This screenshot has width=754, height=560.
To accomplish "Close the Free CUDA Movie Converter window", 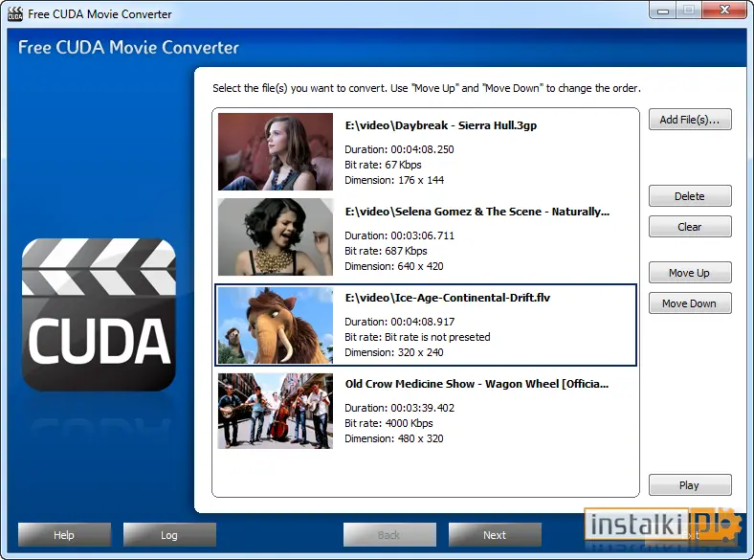I will click(724, 11).
